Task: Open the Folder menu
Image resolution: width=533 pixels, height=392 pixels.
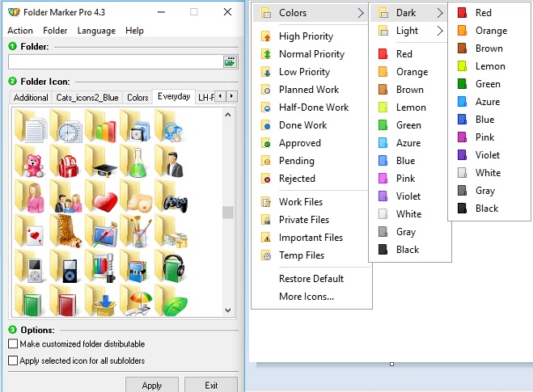Action: (55, 31)
